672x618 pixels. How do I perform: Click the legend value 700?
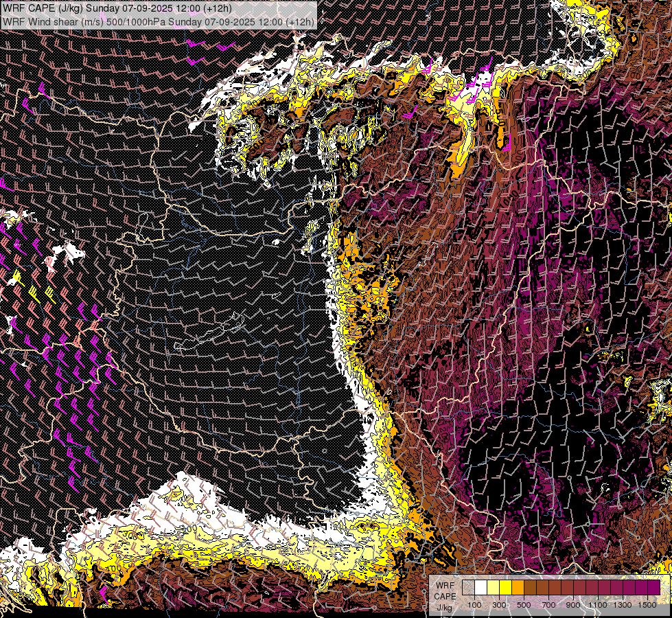(548, 605)
